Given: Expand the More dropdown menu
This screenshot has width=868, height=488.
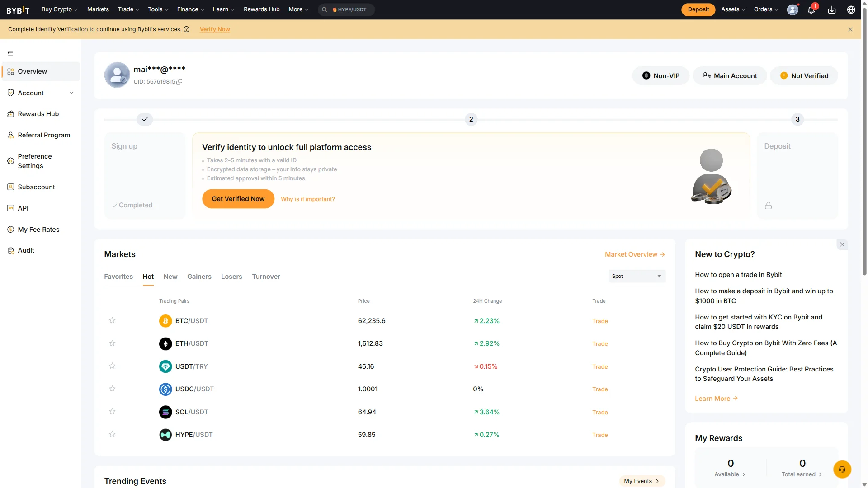Looking at the screenshot, I should pos(298,9).
